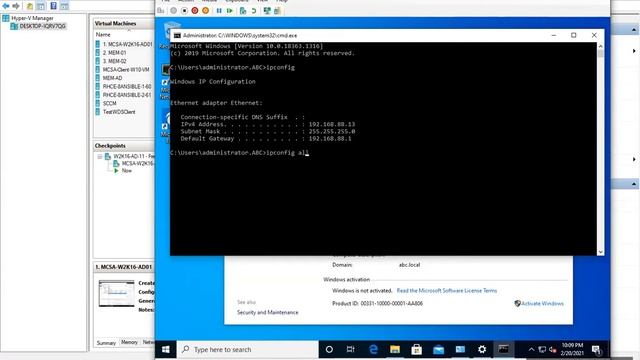Open the taskbar clock and date

572,349
